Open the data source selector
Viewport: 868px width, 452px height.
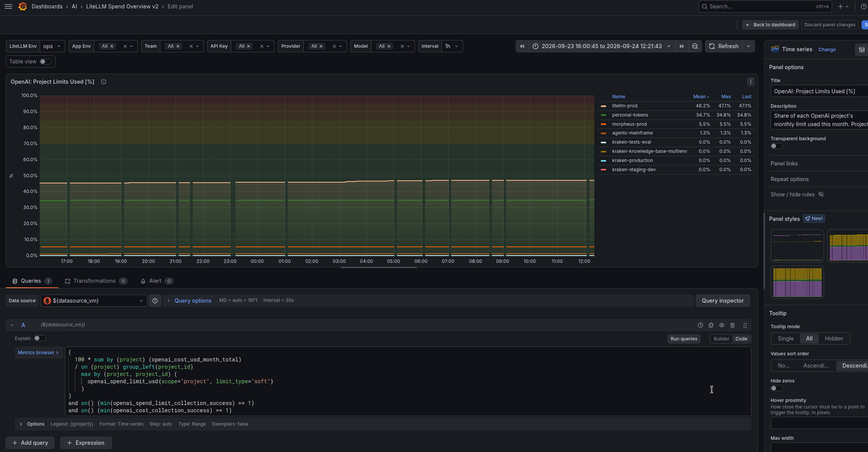(94, 301)
